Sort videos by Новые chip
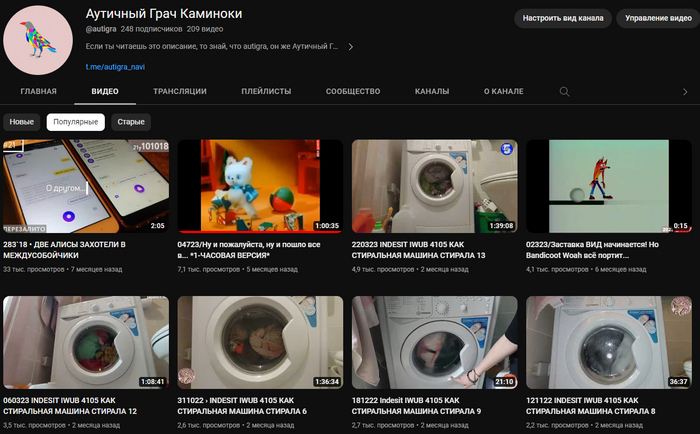This screenshot has width=700, height=434. (x=21, y=122)
